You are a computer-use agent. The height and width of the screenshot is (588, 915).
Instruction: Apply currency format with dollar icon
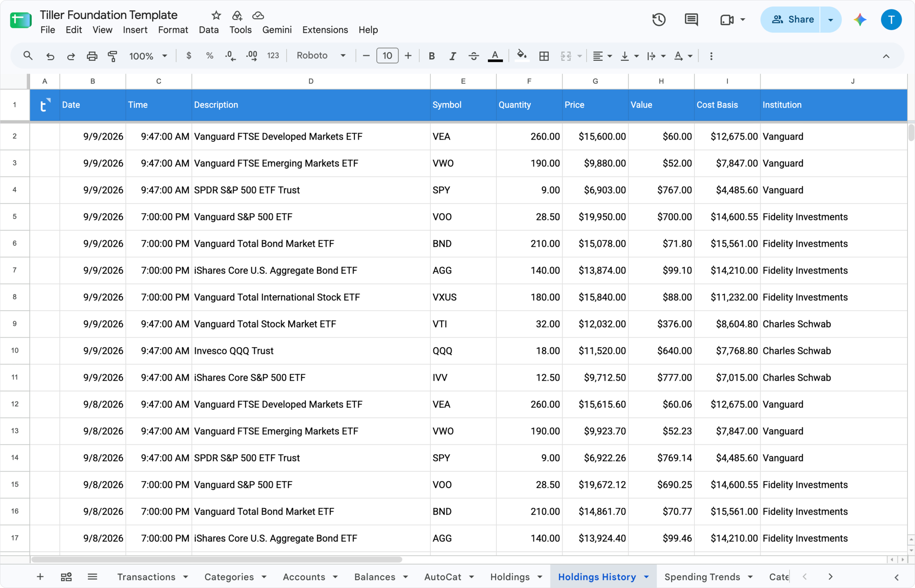click(189, 56)
